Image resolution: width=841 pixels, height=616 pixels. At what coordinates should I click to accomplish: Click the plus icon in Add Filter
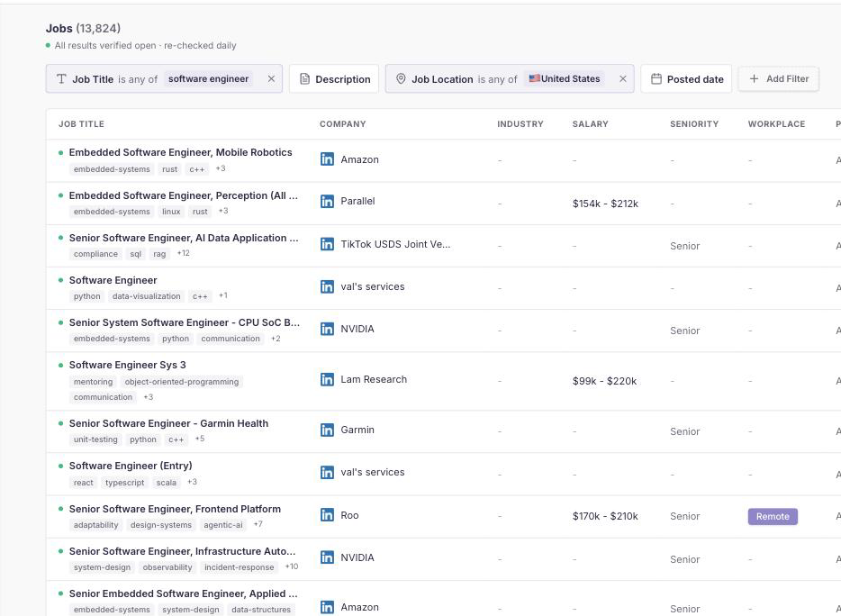755,79
